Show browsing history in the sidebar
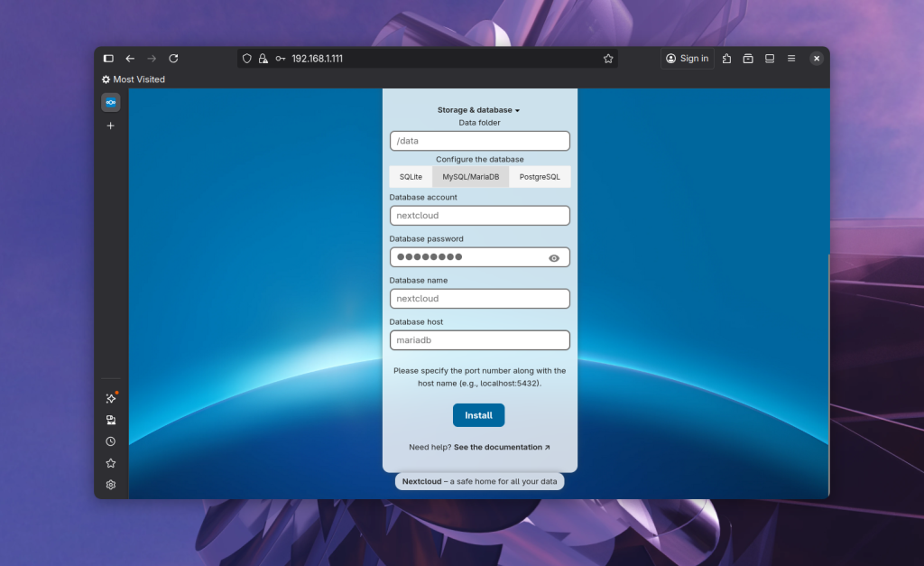This screenshot has height=566, width=924. pos(111,441)
